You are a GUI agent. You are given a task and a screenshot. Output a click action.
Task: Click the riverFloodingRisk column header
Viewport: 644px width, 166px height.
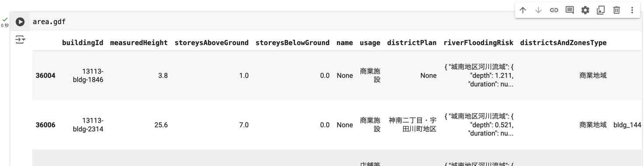[478, 43]
